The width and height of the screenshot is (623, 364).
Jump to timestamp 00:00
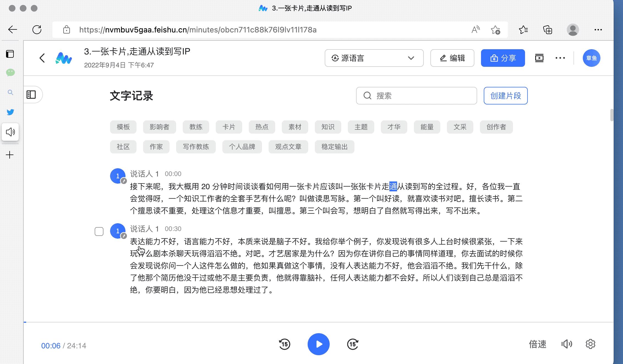pos(173,174)
